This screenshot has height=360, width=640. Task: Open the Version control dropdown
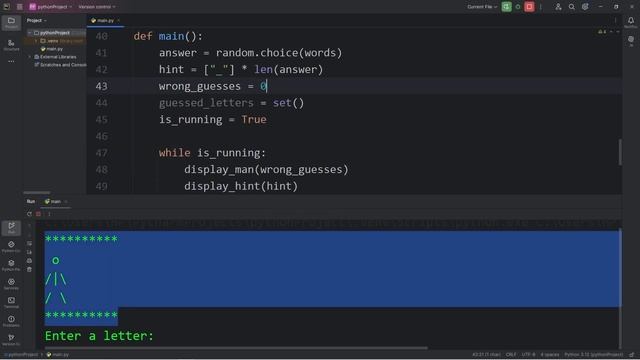[97, 7]
